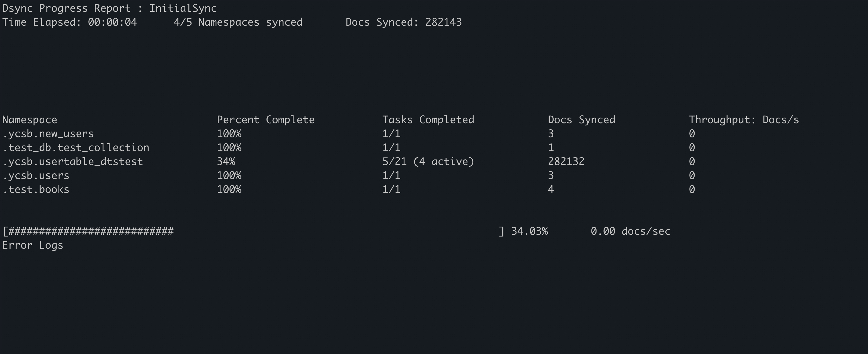Click the 34% percent complete value
Viewport: 868px width, 354px height.
(226, 162)
